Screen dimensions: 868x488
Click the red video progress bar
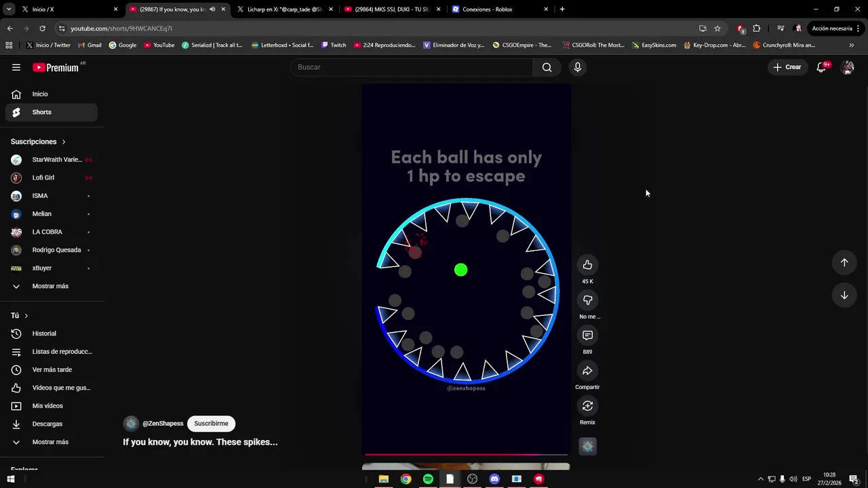(x=467, y=455)
